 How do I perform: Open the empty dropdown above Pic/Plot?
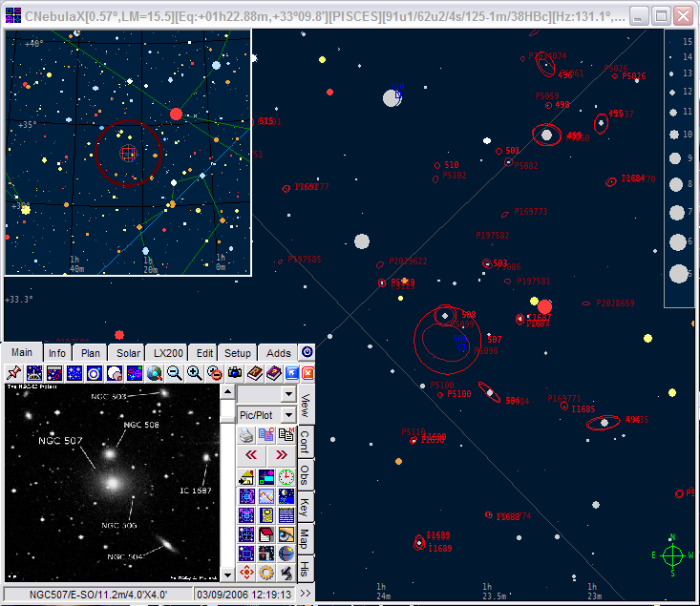click(x=288, y=393)
